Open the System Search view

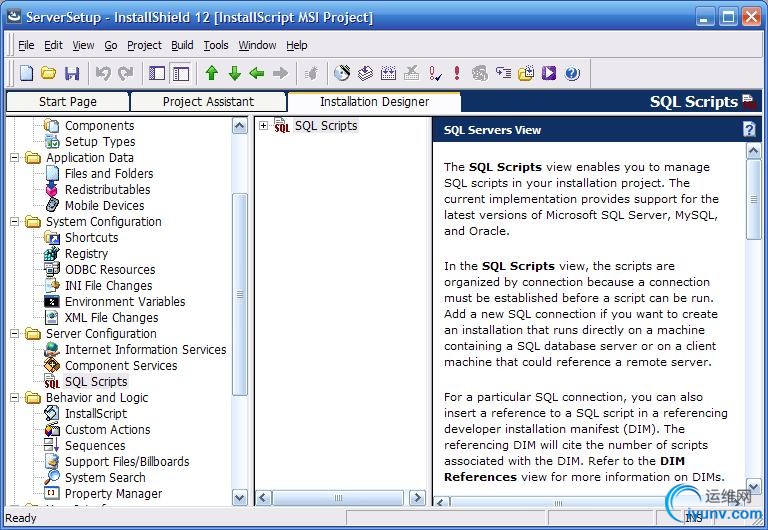pyautogui.click(x=105, y=478)
